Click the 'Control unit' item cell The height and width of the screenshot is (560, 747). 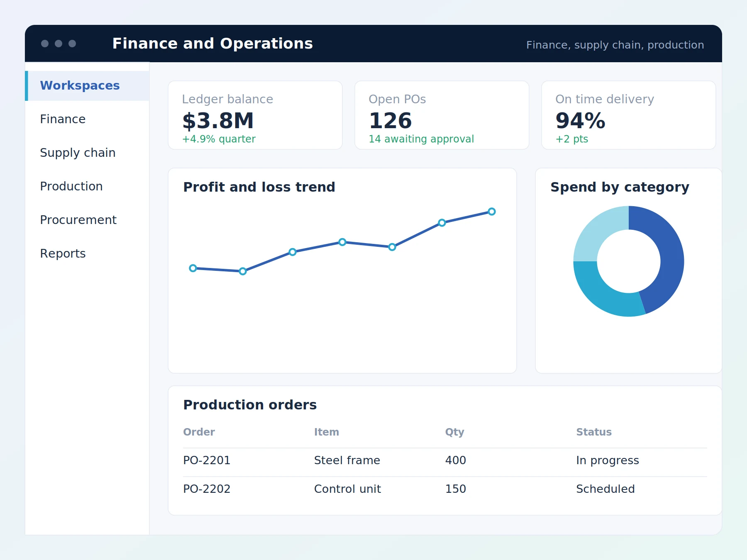(347, 489)
